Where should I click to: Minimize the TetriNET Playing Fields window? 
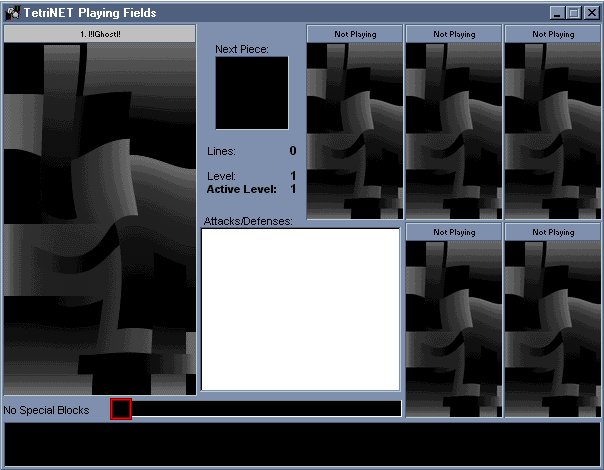click(558, 13)
